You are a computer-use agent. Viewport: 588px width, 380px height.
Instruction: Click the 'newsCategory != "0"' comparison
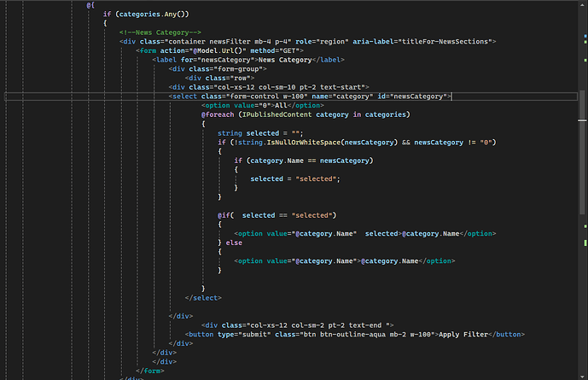pyautogui.click(x=453, y=143)
